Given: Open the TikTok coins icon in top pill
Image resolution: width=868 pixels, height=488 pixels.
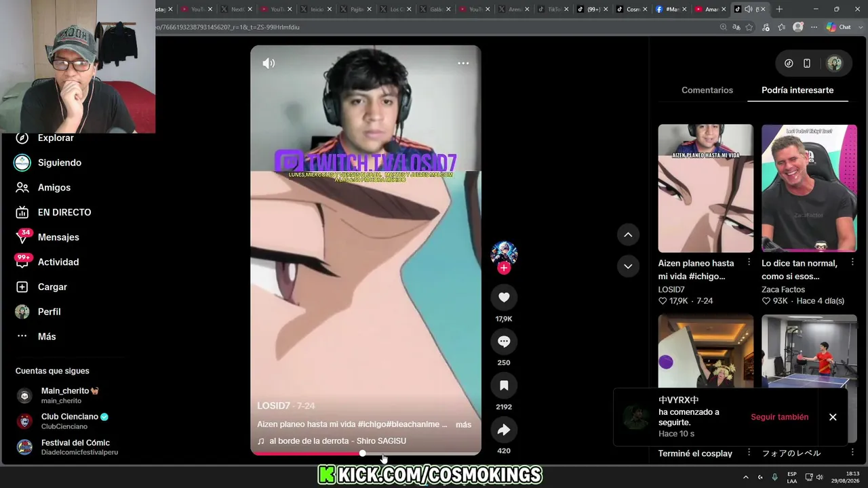Looking at the screenshot, I should (x=789, y=64).
